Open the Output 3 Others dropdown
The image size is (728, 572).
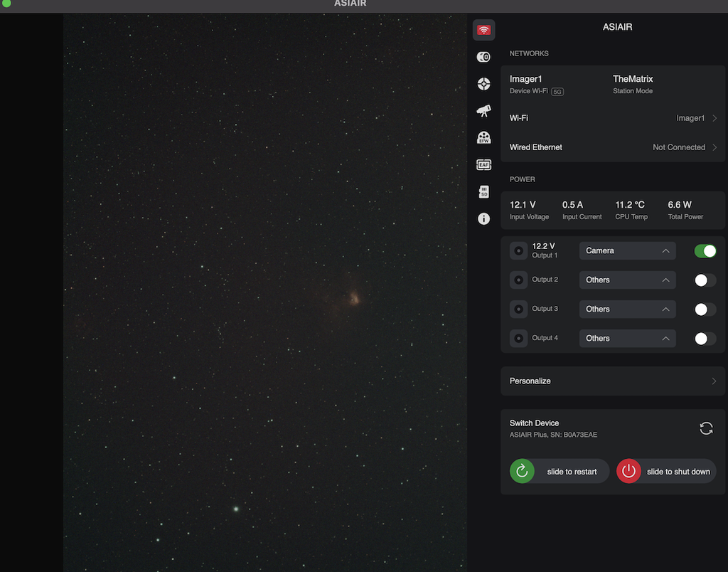(627, 309)
